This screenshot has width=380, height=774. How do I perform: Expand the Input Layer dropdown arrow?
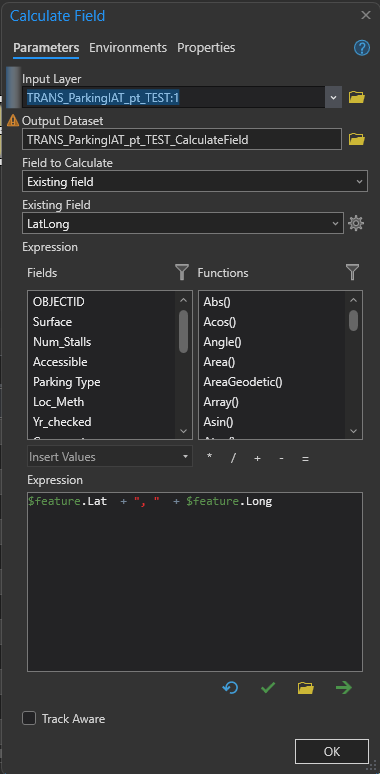[334, 97]
